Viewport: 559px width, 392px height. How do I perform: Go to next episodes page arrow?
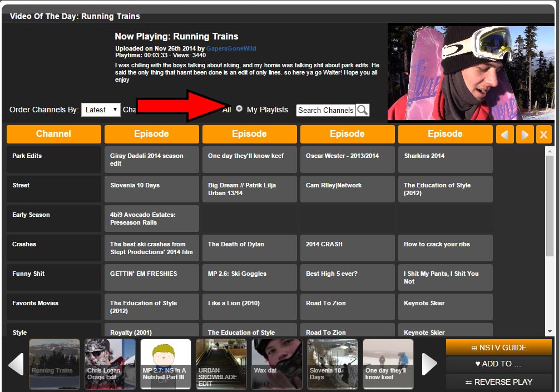click(525, 134)
